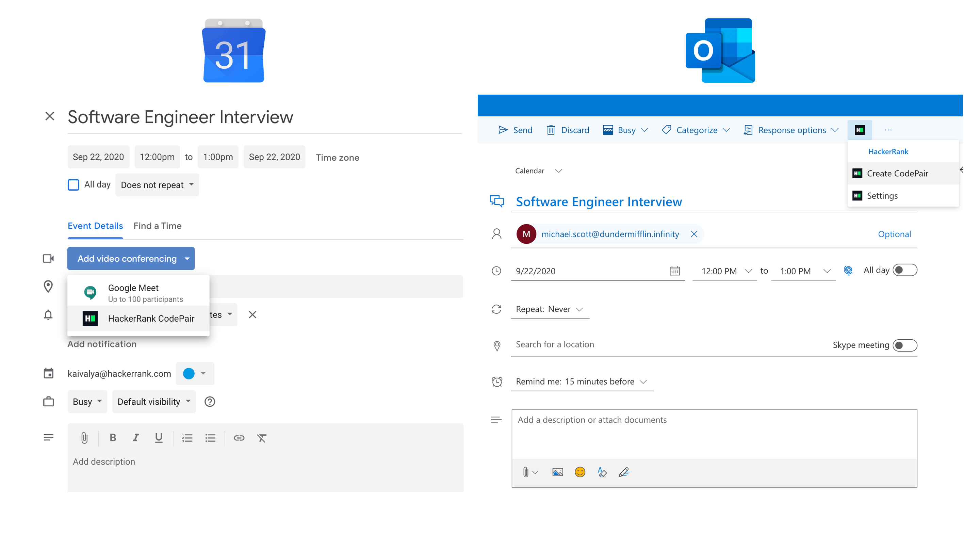Screen dimensions: 980x535
Task: Expand the Add video conferencing arrow
Action: [x=187, y=258]
